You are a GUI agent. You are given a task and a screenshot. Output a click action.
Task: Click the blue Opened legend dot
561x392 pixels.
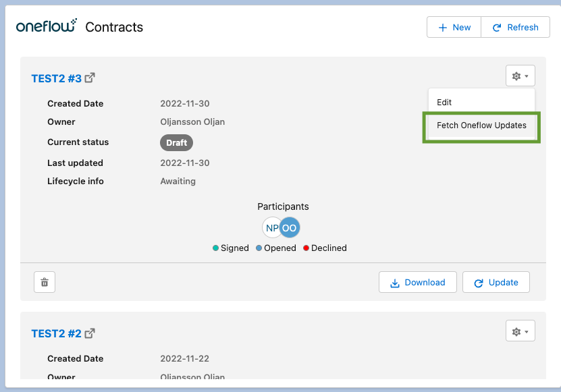point(259,248)
